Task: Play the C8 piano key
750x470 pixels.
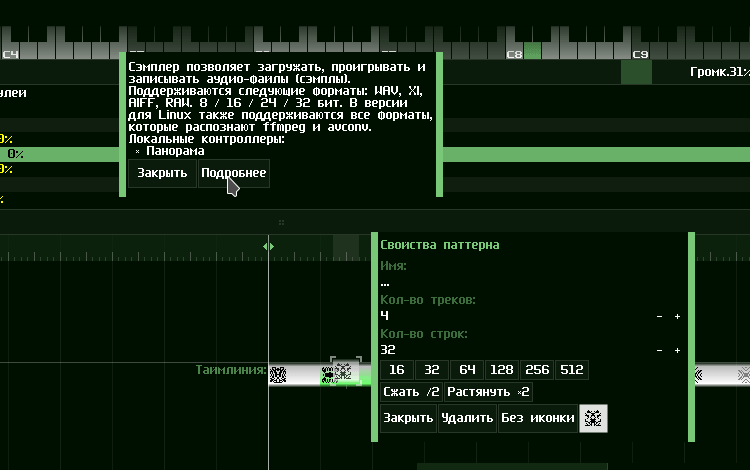Action: coord(514,51)
